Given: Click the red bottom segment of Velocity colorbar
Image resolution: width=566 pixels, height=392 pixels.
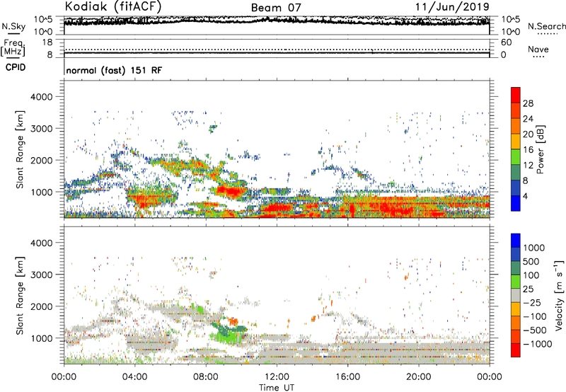Looking at the screenshot, I should (x=516, y=350).
